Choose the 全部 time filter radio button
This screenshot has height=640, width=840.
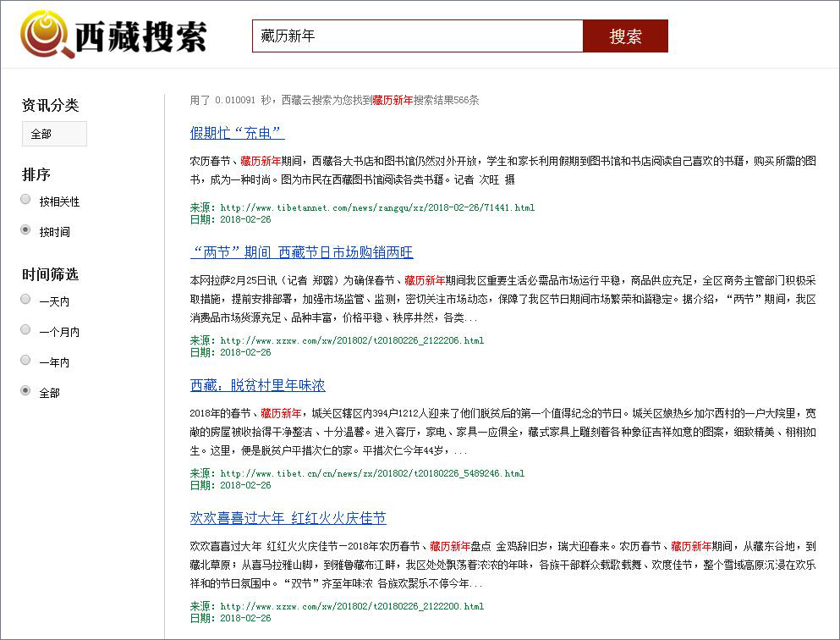point(25,391)
